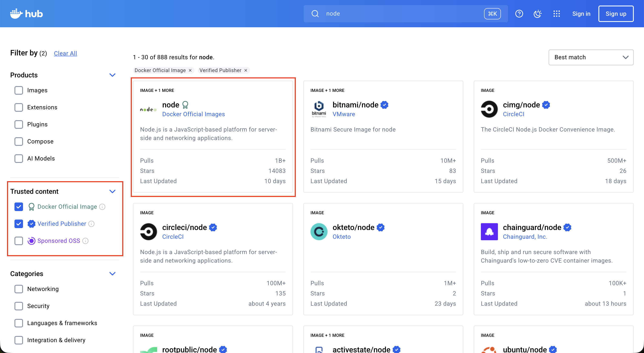Click the Sign in menu item

[x=581, y=14]
